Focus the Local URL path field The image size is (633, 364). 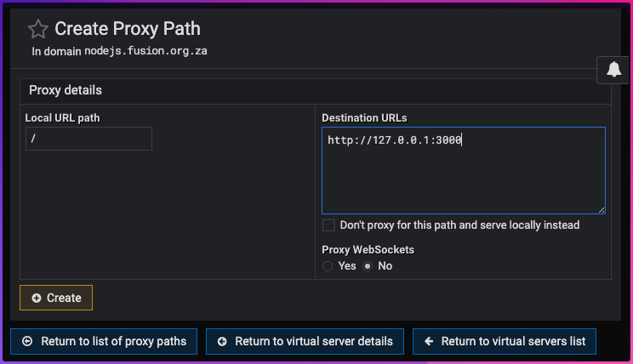pyautogui.click(x=88, y=139)
